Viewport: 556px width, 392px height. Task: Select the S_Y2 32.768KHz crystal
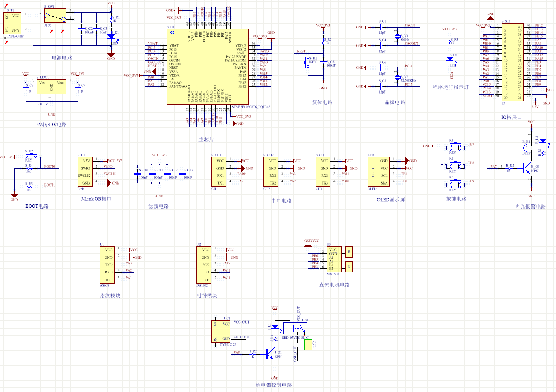(397, 77)
